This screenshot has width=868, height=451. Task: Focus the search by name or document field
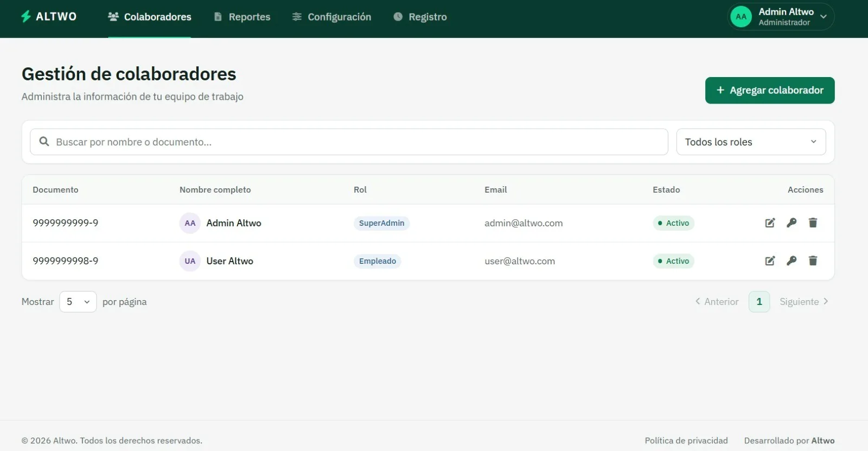349,142
